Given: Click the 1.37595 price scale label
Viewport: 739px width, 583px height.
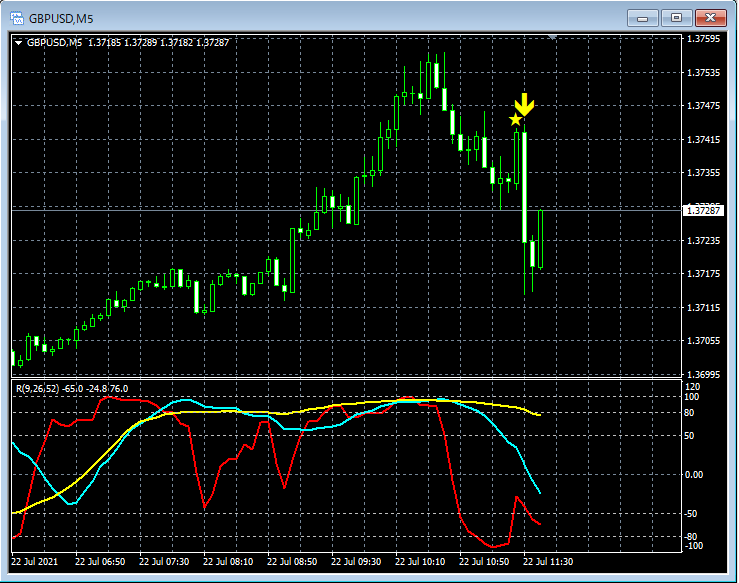Looking at the screenshot, I should point(703,39).
